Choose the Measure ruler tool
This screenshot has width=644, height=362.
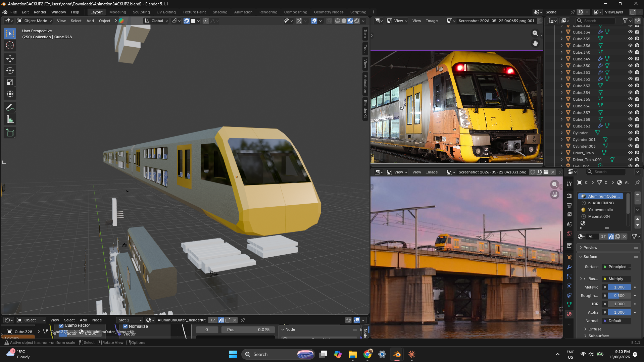tap(10, 119)
